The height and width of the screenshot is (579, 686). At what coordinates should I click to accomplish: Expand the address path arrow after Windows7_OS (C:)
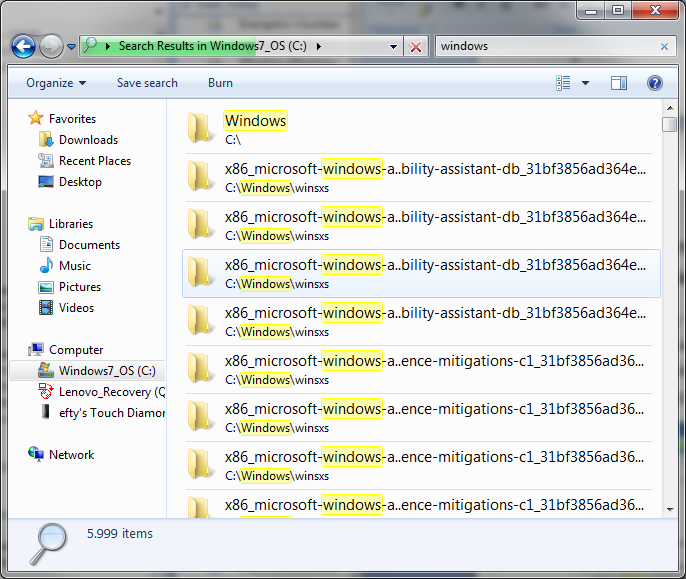pyautogui.click(x=319, y=46)
